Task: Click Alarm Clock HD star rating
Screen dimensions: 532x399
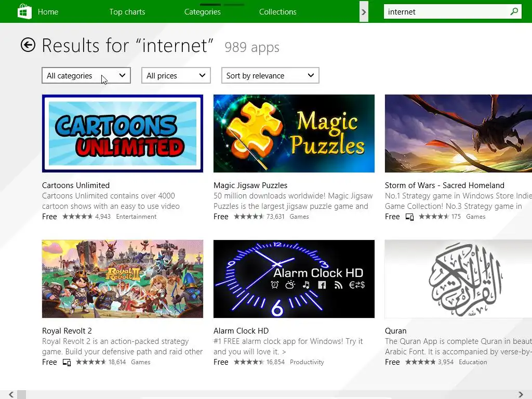Action: click(249, 362)
